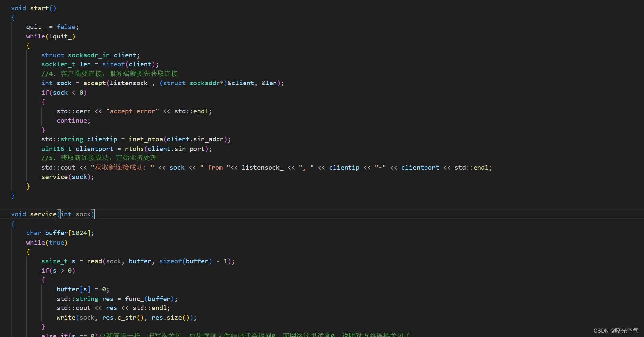Click the 'std::endl;' at the end of the long cout line
This screenshot has height=337, width=644.
(x=474, y=168)
